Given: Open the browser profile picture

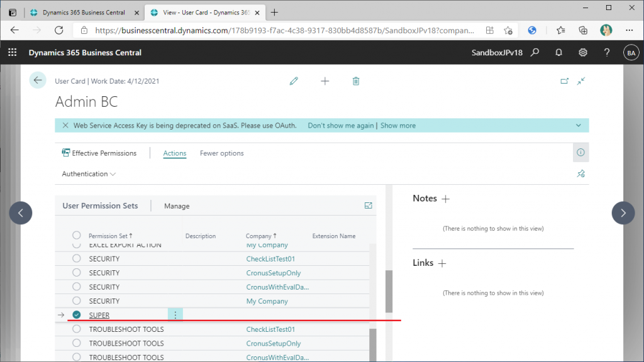Looking at the screenshot, I should click(x=606, y=30).
